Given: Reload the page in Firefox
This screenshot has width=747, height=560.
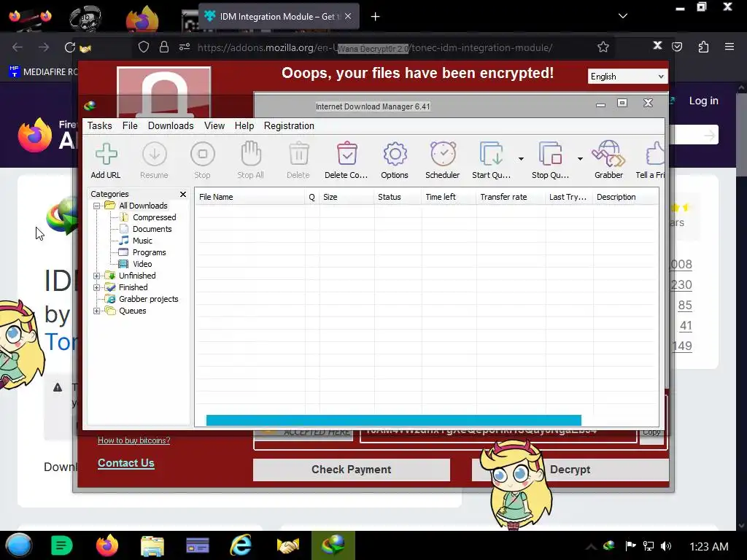Looking at the screenshot, I should [x=70, y=47].
